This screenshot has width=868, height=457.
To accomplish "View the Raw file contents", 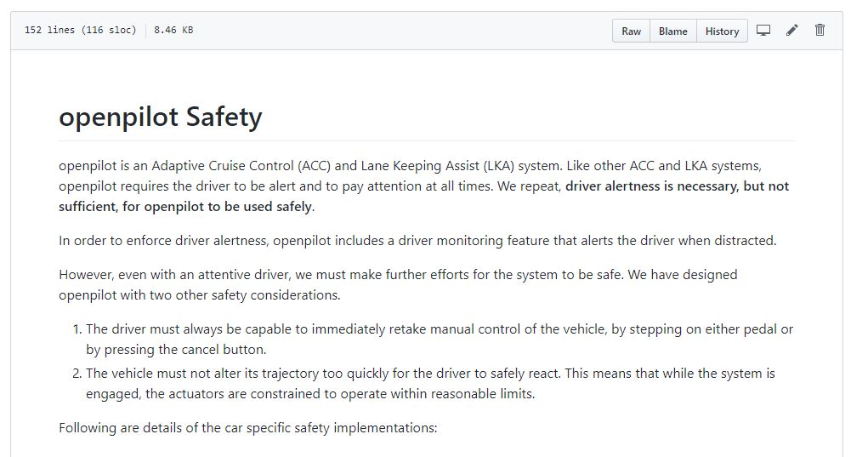I will pyautogui.click(x=631, y=31).
